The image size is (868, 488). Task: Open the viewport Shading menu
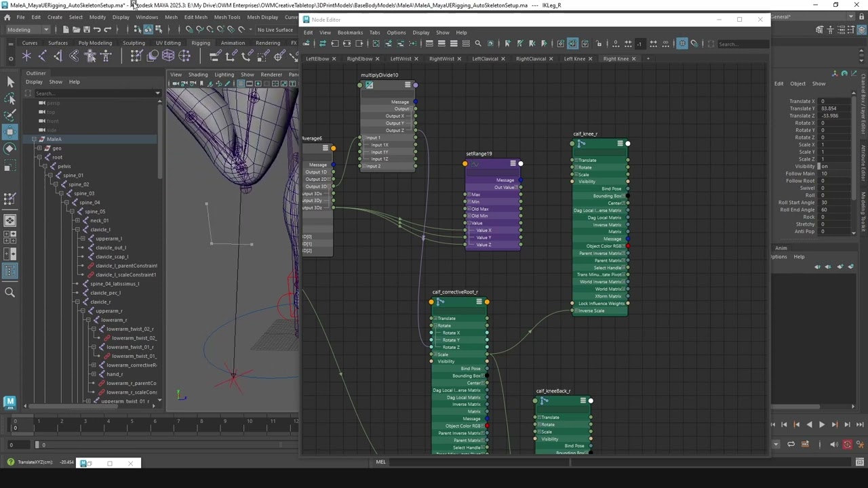tap(198, 75)
